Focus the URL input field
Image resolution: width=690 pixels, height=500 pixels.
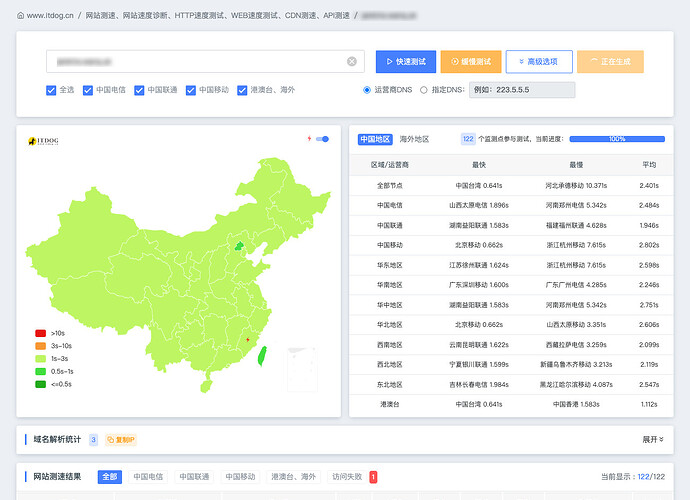205,62
